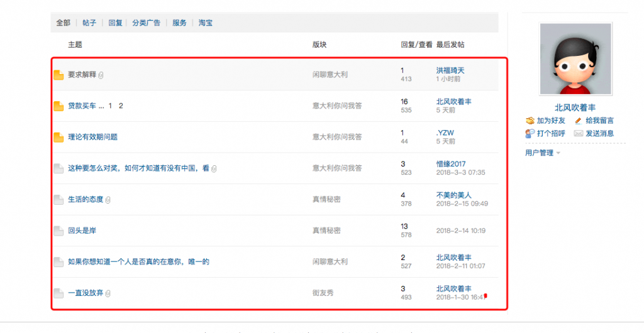The image size is (644, 333).
Task: Click the handshake icon for 加为好友
Action: (x=530, y=121)
